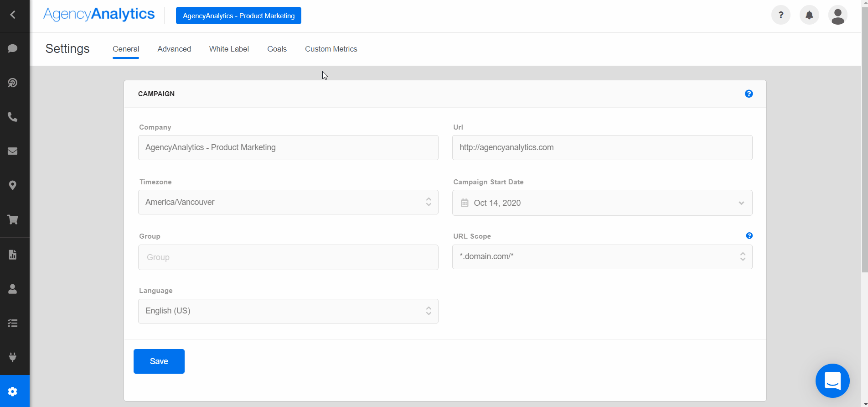This screenshot has height=407, width=868.
Task: Click the Language field label
Action: (155, 290)
